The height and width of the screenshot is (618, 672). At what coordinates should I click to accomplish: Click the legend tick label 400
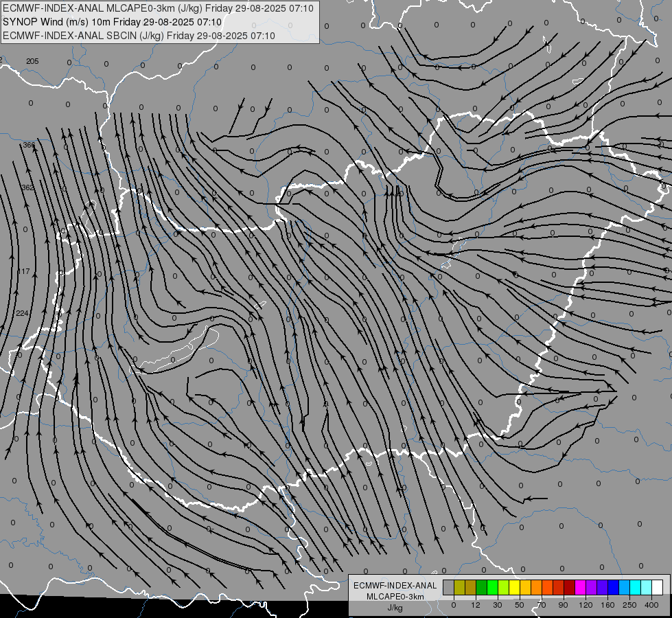[x=651, y=605]
